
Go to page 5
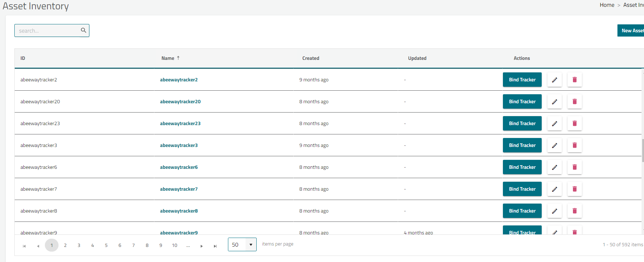(106, 246)
